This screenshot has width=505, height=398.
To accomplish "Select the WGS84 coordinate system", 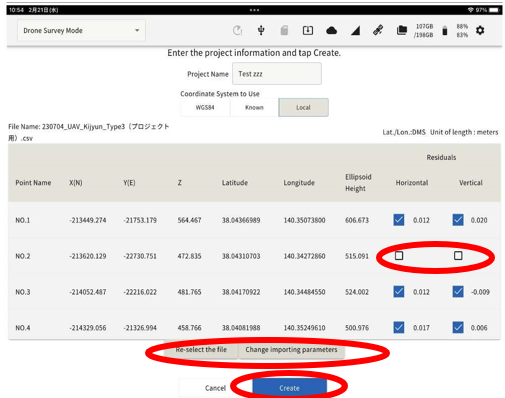I will pyautogui.click(x=205, y=107).
